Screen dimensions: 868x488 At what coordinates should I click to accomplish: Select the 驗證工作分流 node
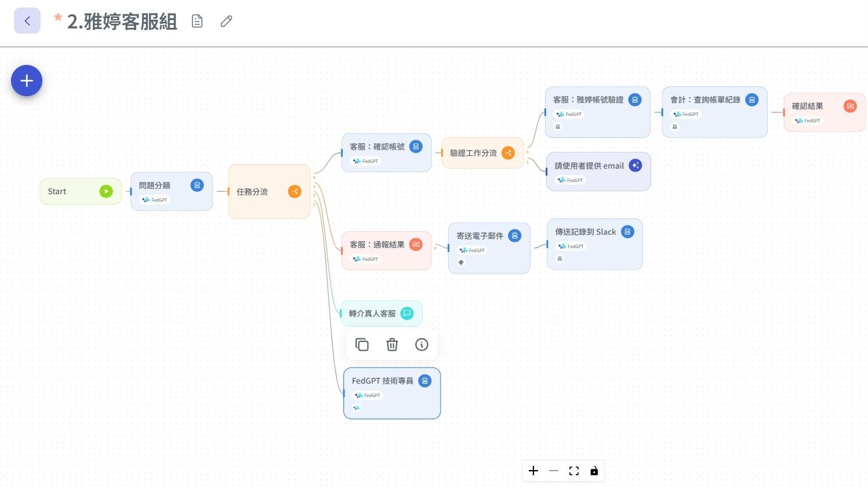tap(474, 153)
